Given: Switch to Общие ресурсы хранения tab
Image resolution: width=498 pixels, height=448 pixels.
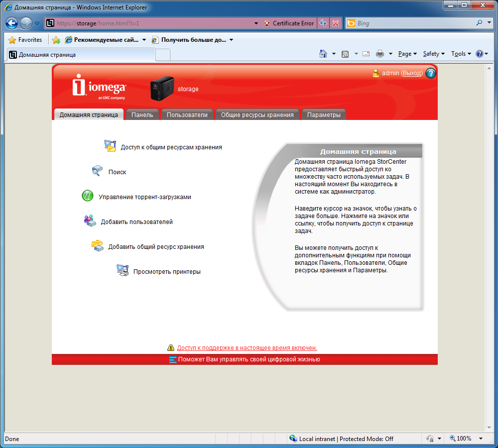Looking at the screenshot, I should [257, 115].
